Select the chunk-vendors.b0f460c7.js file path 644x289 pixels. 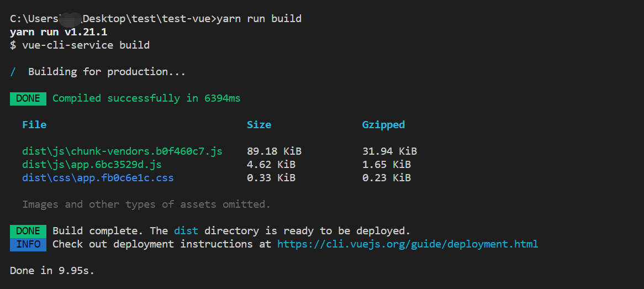pyautogui.click(x=123, y=151)
